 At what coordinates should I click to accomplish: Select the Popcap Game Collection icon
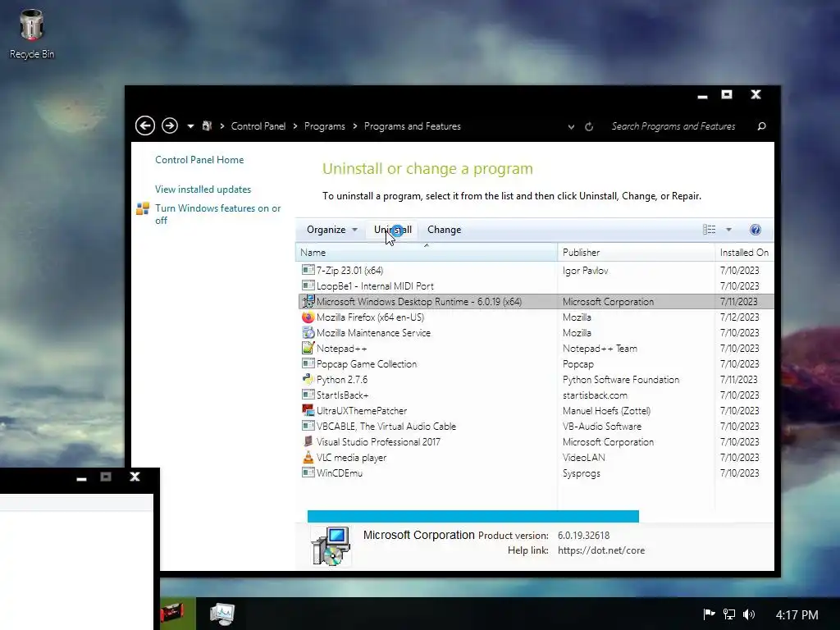(308, 363)
